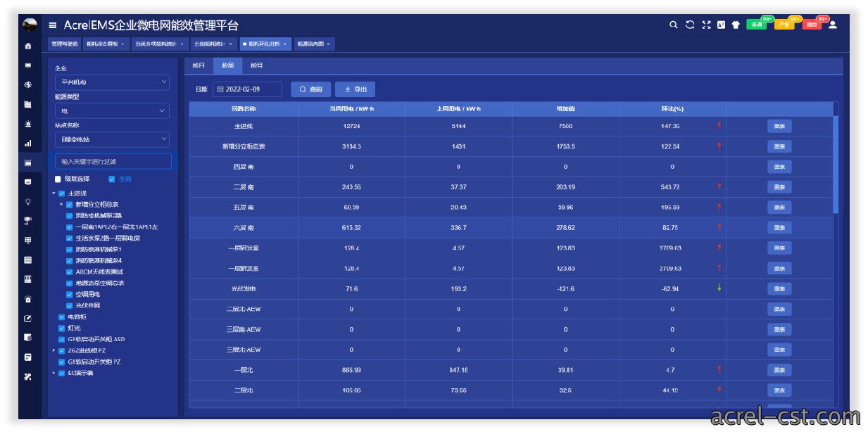Open the bar chart icon in the sidebar

[28, 143]
